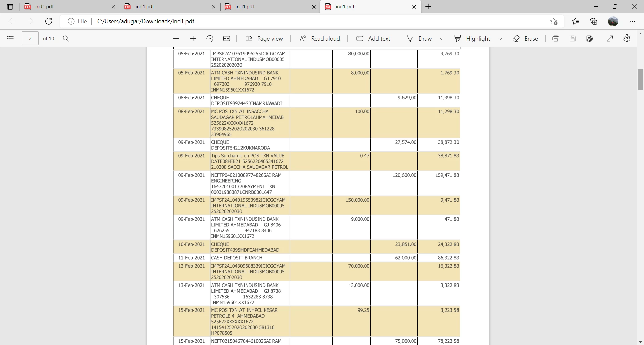The width and height of the screenshot is (644, 345).
Task: View the File site information icon
Action: point(71,21)
